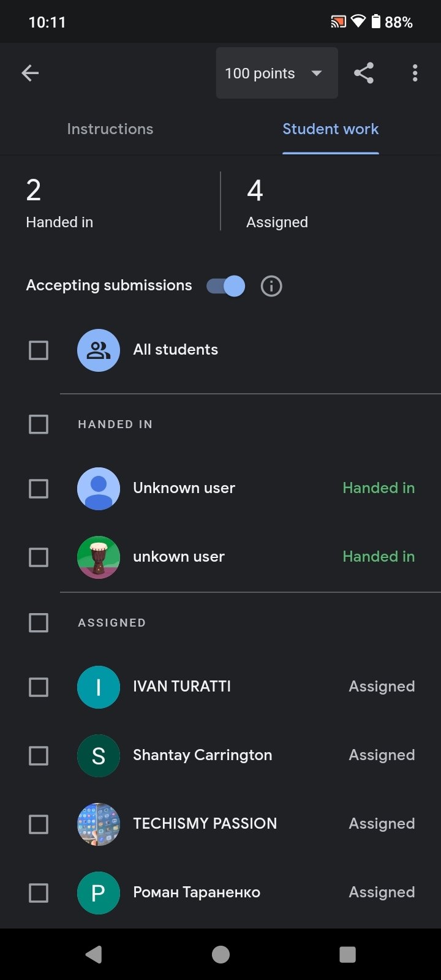
Task: Turn off the Accepting submissions switch
Action: coord(225,286)
